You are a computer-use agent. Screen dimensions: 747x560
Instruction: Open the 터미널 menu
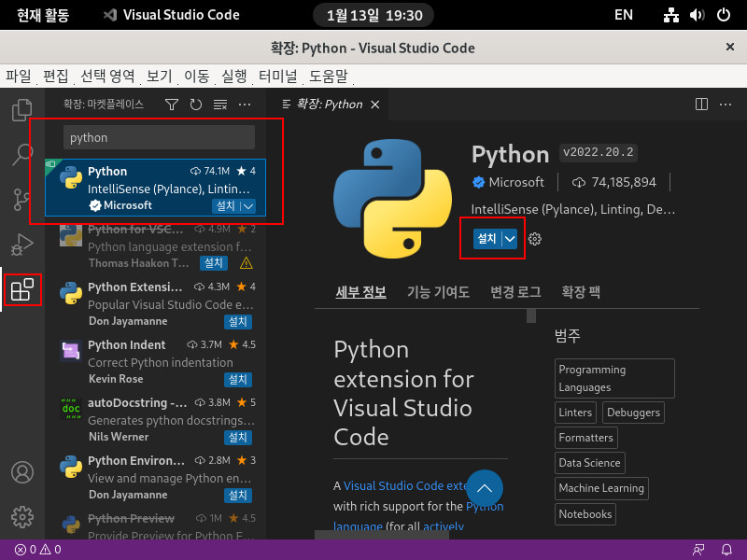278,76
